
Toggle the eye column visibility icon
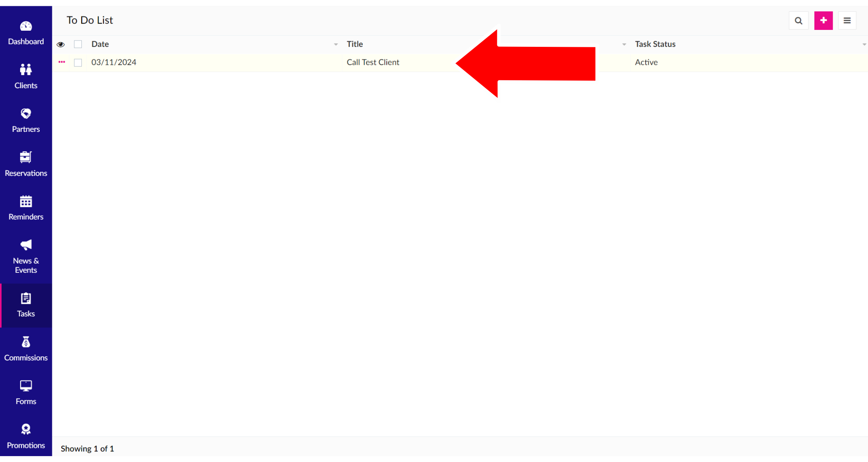[x=61, y=44]
